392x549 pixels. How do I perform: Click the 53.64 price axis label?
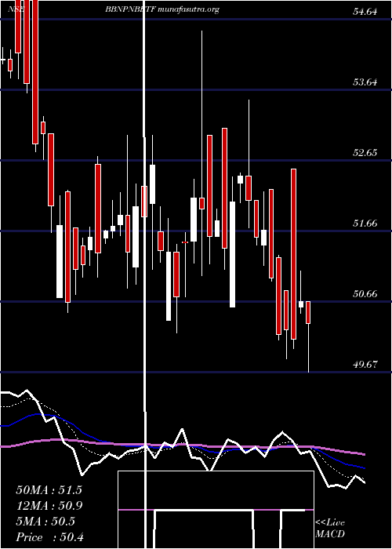pos(365,82)
